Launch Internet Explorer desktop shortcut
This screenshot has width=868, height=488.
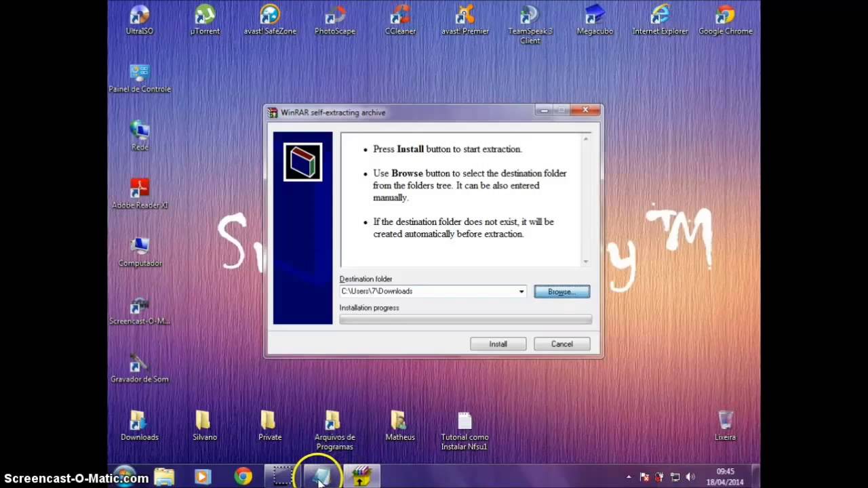660,20
